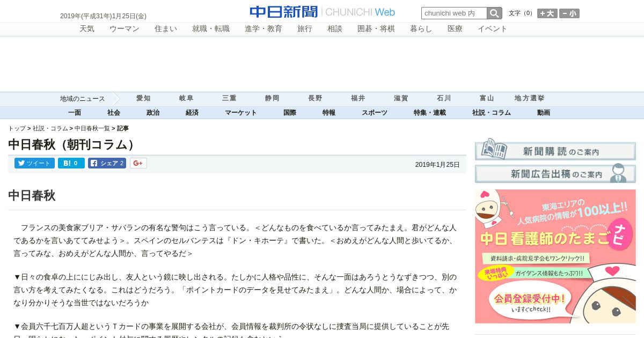Open the 新聞広告出稿のご案内 banner
The height and width of the screenshot is (338, 644).
[555, 174]
